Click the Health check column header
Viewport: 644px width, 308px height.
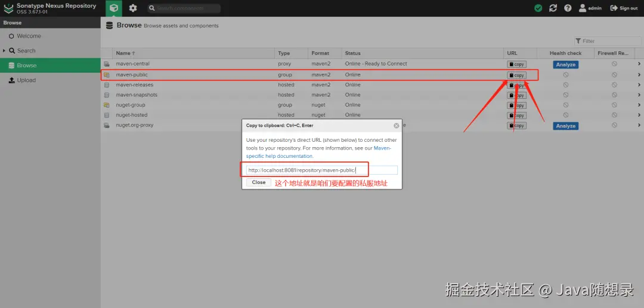pos(565,53)
